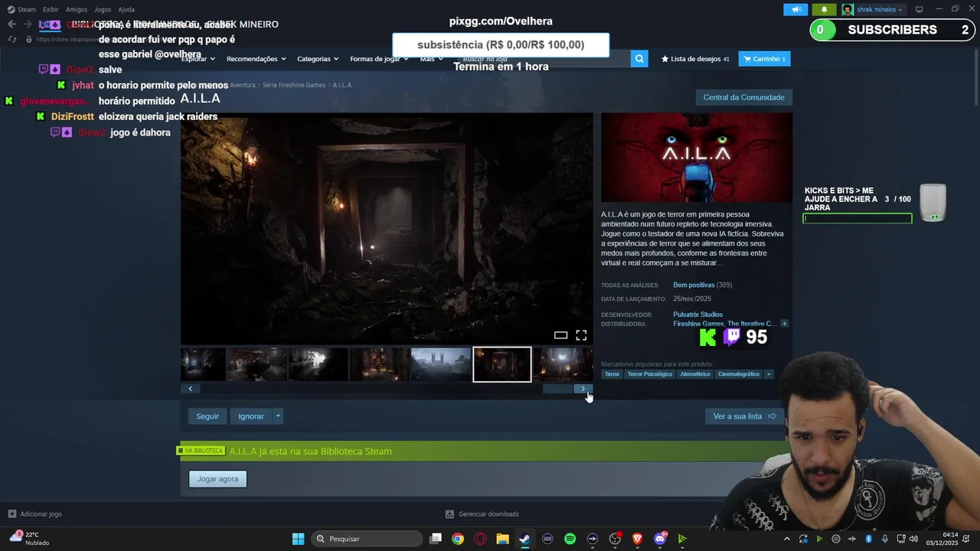
Task: Open Spotify from the taskbar
Action: 570,539
